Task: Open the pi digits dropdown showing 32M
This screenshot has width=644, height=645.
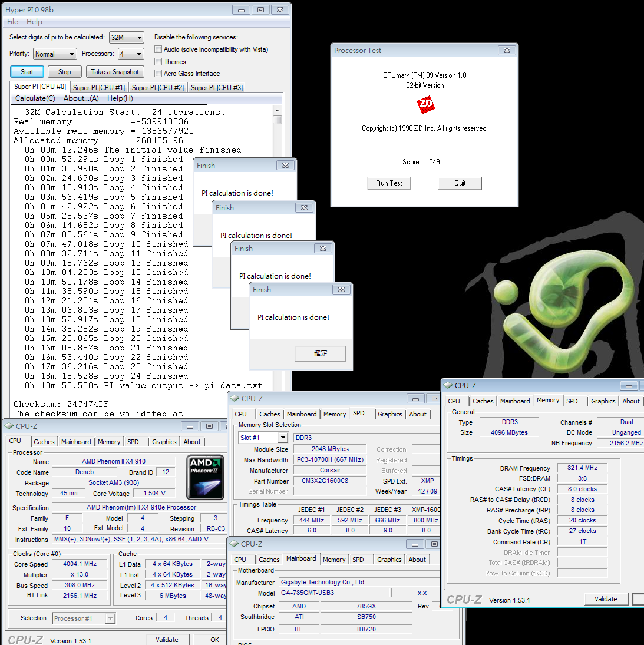Action: (x=127, y=38)
